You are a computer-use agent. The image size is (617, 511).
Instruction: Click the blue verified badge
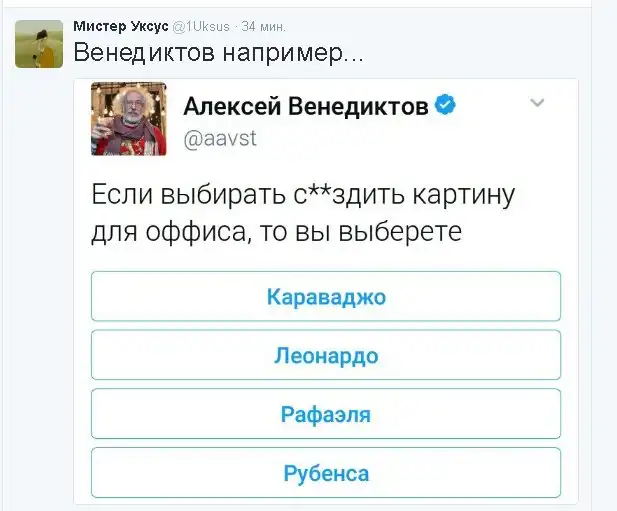[445, 106]
